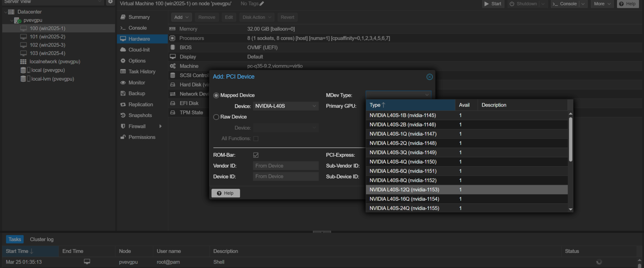Open the Cloud-Init section
The width and height of the screenshot is (644, 268).
pyautogui.click(x=142, y=50)
